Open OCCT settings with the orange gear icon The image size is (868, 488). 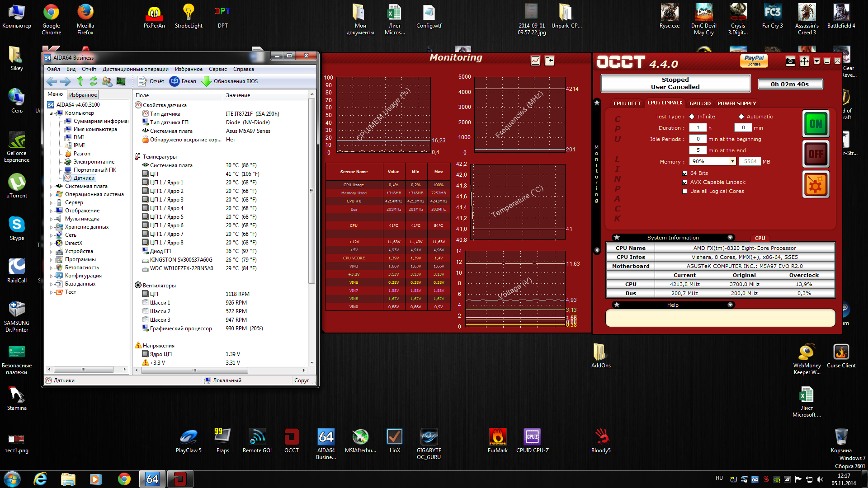click(816, 184)
